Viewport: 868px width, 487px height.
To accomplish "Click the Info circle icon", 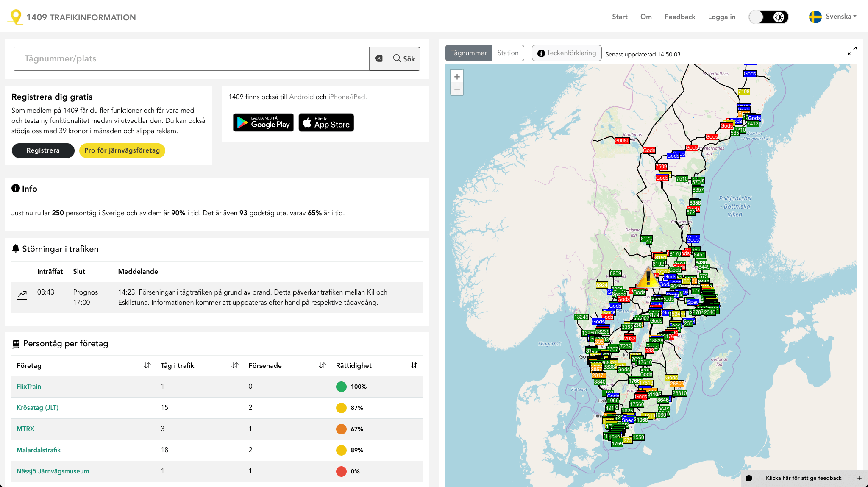I will click(16, 188).
